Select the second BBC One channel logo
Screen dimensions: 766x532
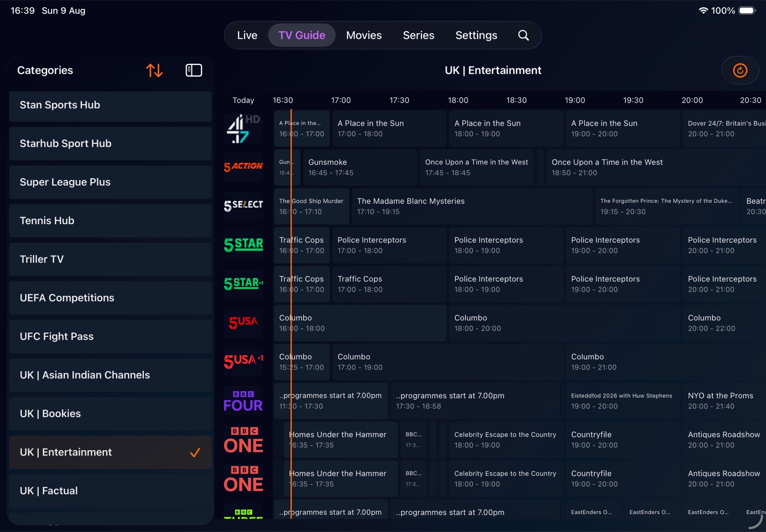243,478
